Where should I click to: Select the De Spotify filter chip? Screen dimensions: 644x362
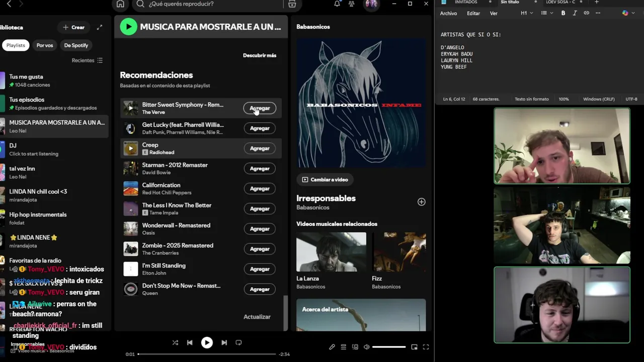(x=76, y=45)
